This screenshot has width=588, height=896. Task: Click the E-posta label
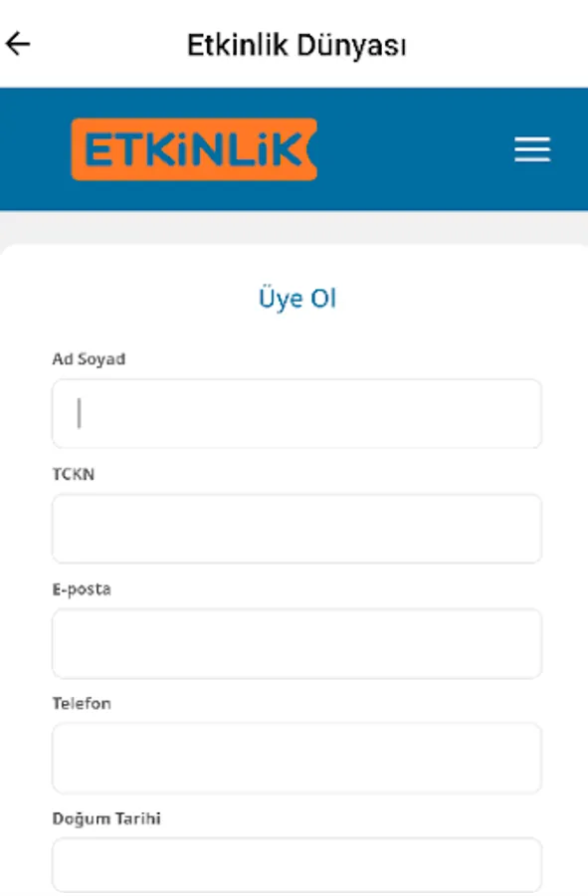click(81, 589)
